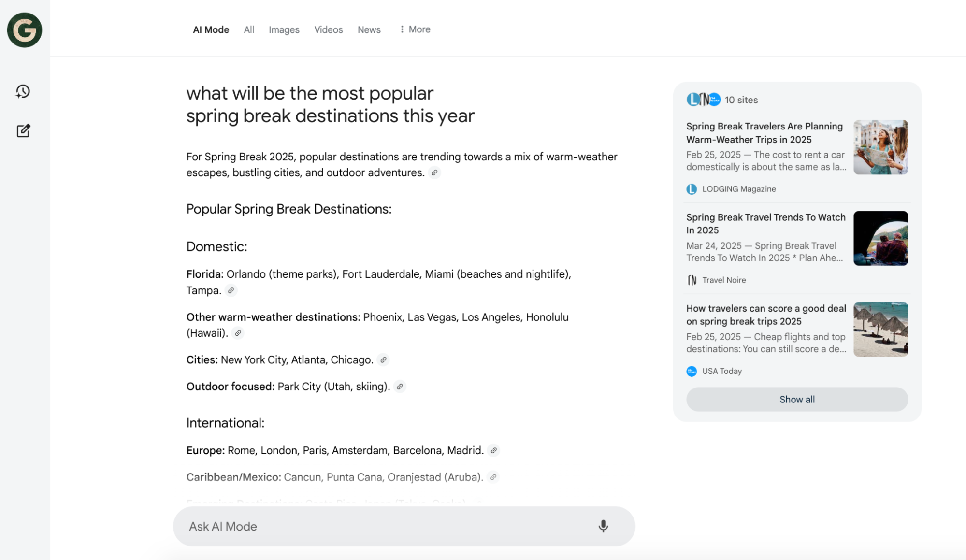Click the USA Today source name
Image resolution: width=966 pixels, height=560 pixels.
[x=722, y=371]
